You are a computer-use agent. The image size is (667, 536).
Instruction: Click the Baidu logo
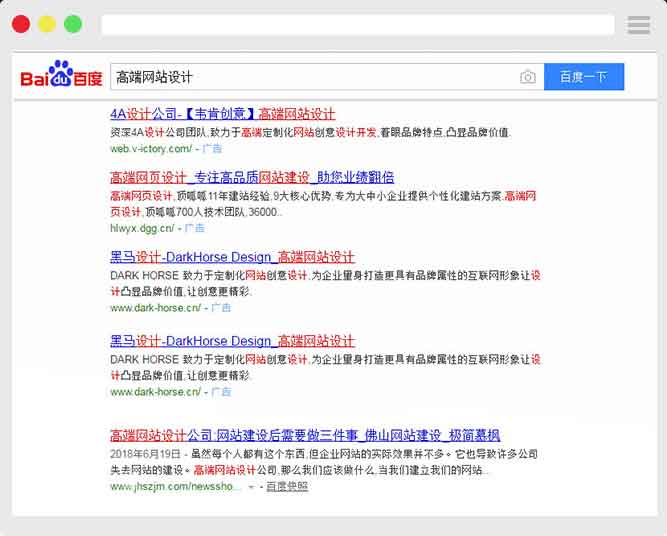[x=61, y=75]
